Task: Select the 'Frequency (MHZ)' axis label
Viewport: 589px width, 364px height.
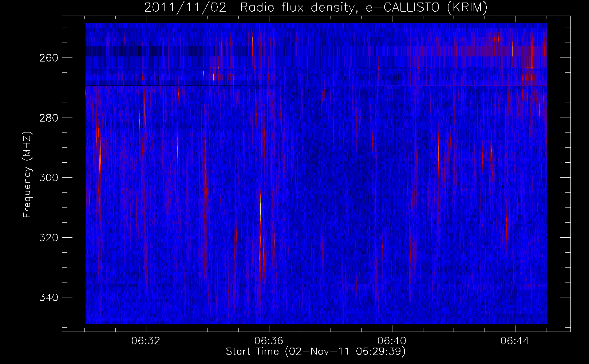Action: 27,175
